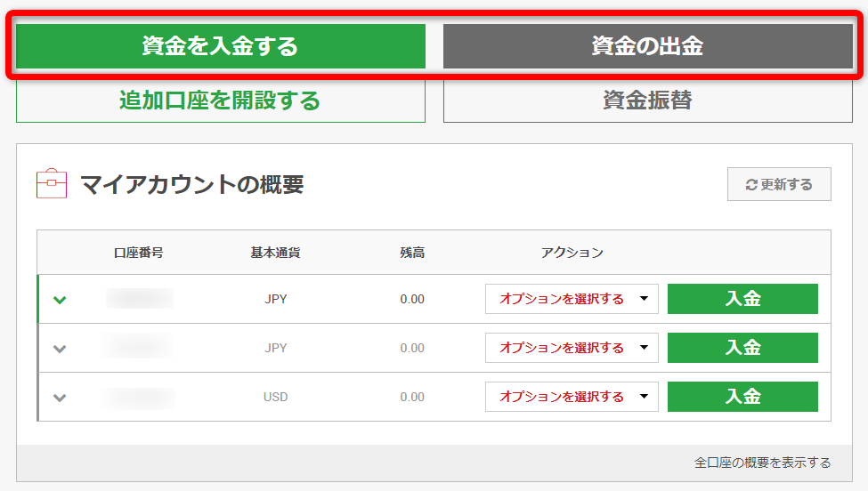The image size is (868, 491).
Task: Expand the second JPY account row's gray chevron
Action: tap(60, 349)
